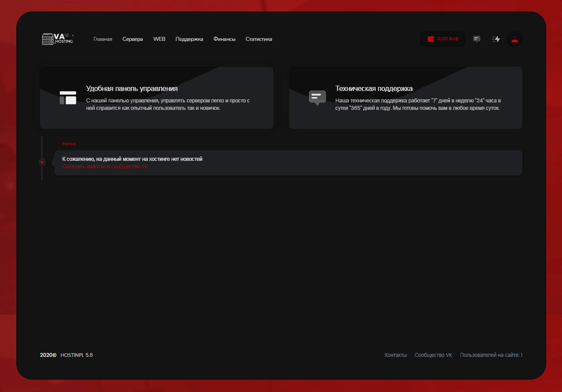Click the red news timeline marker
The height and width of the screenshot is (392, 562).
coord(42,162)
